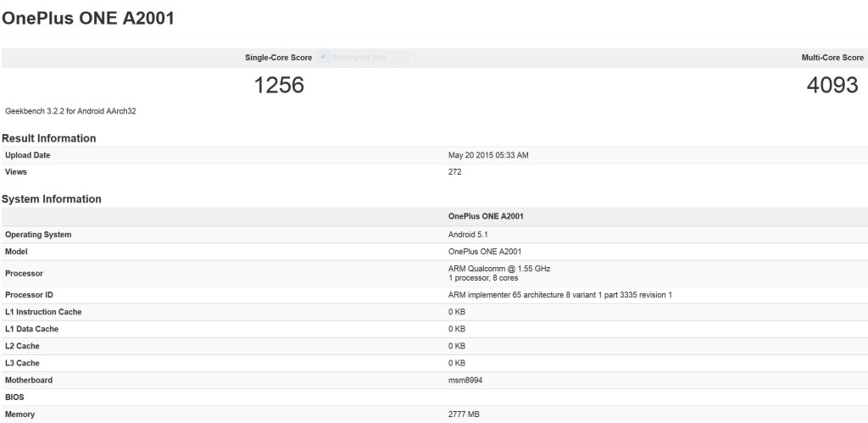The height and width of the screenshot is (423, 868).
Task: Click the ARM Qualcomm @ 1.55 GHz processor value
Action: click(x=498, y=269)
